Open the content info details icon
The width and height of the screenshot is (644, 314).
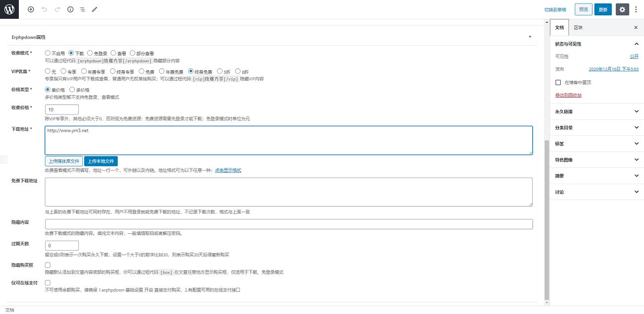[x=70, y=9]
